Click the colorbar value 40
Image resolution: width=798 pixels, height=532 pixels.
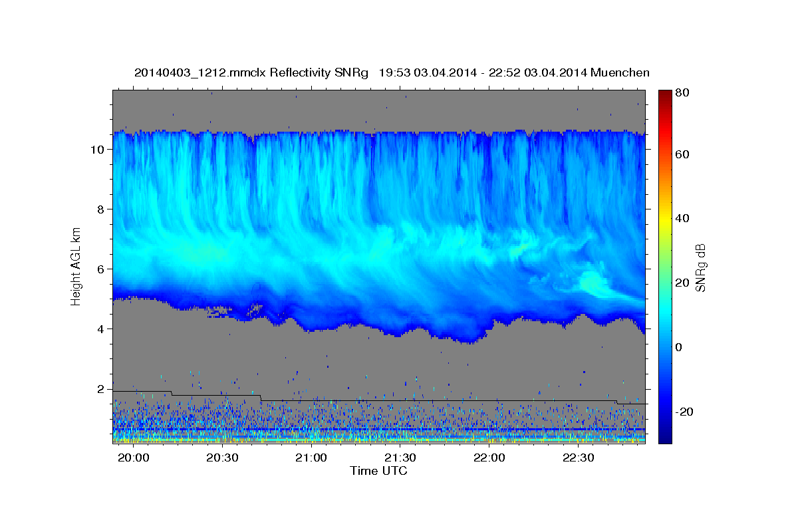682,218
